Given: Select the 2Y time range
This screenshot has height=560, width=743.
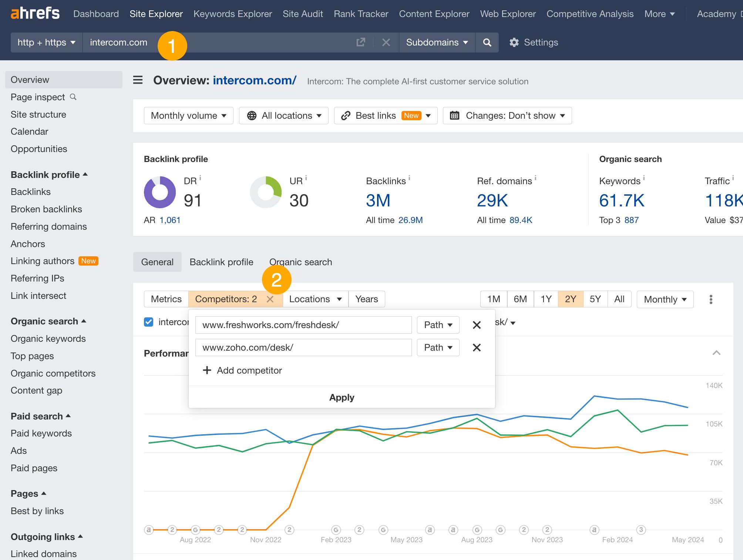Looking at the screenshot, I should pyautogui.click(x=571, y=299).
